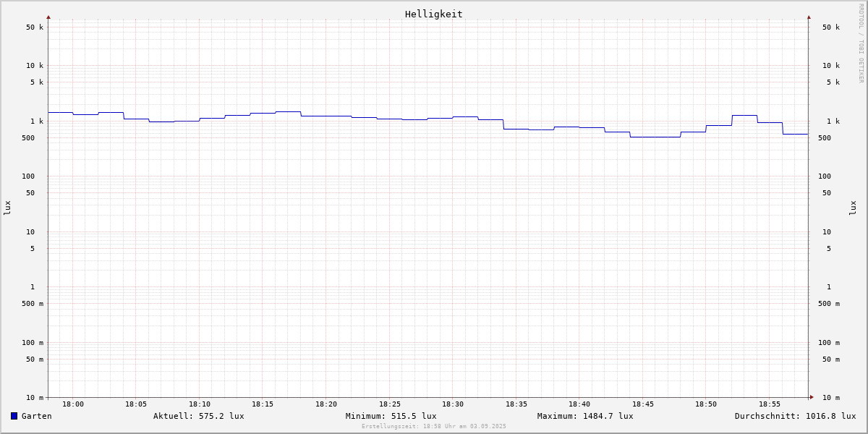Click the 10 m label on right axis
Viewport: 868px width, 434px height.
pyautogui.click(x=830, y=398)
